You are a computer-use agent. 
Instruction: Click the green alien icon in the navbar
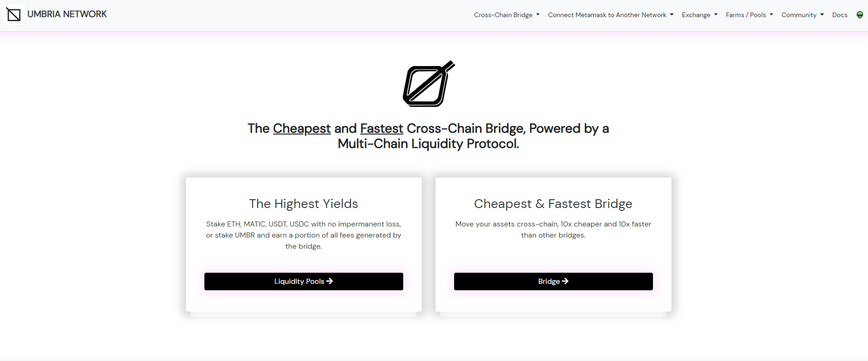(860, 15)
